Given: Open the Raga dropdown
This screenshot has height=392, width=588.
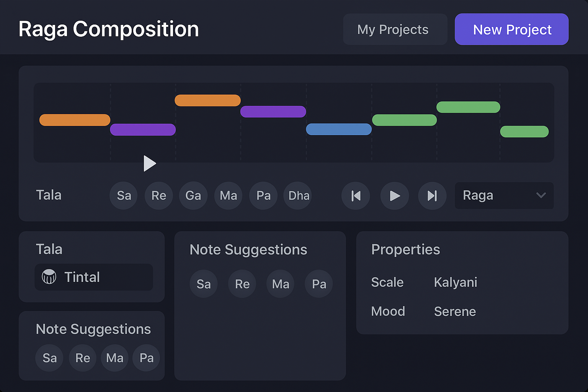Looking at the screenshot, I should tap(504, 195).
